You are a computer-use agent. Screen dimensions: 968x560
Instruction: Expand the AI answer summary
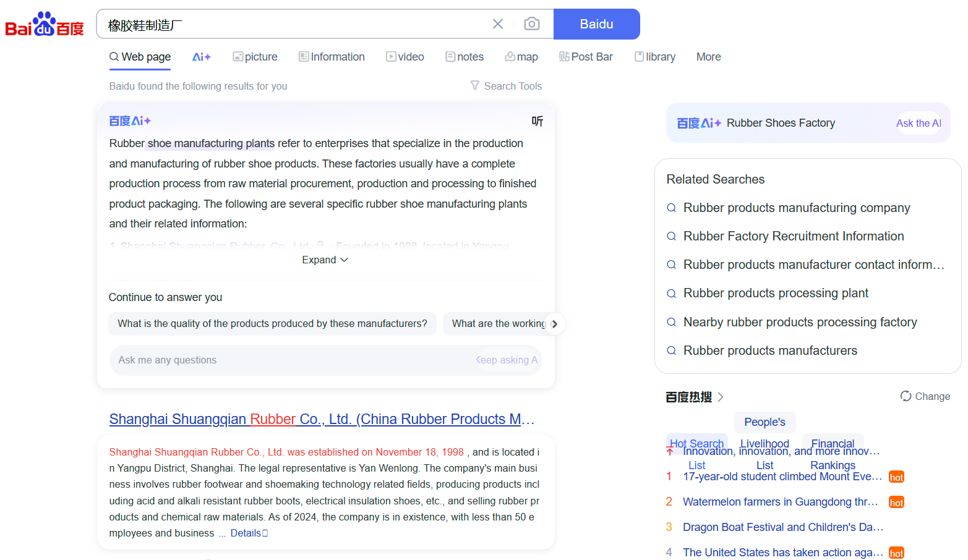click(x=325, y=260)
